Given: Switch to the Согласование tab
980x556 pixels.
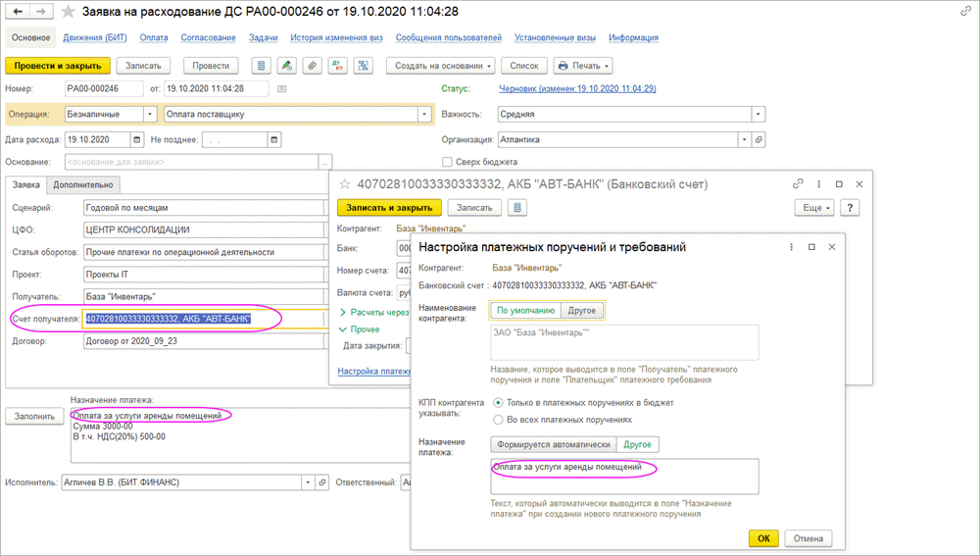Looking at the screenshot, I should (x=208, y=38).
